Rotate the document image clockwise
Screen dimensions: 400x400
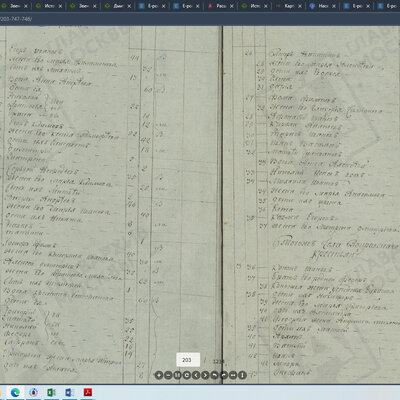[x=224, y=375]
